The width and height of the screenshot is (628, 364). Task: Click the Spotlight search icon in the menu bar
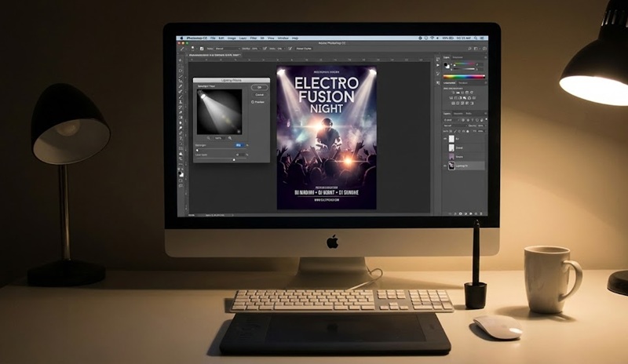click(x=476, y=38)
